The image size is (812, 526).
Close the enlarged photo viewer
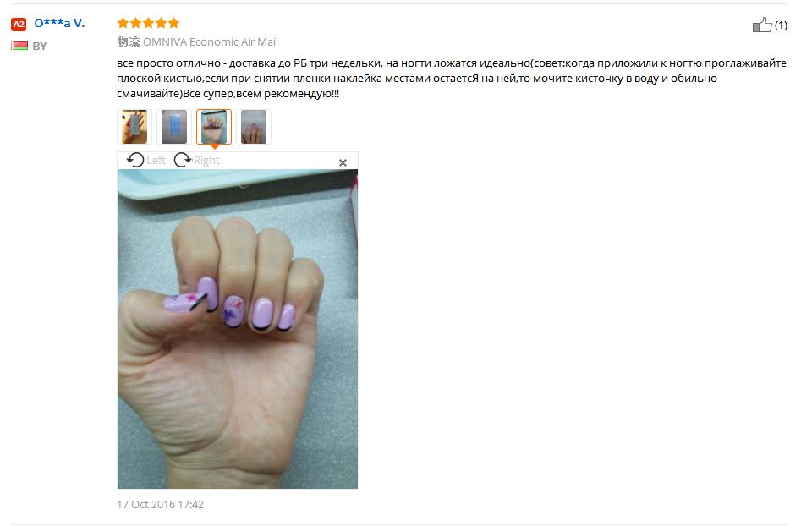click(343, 162)
